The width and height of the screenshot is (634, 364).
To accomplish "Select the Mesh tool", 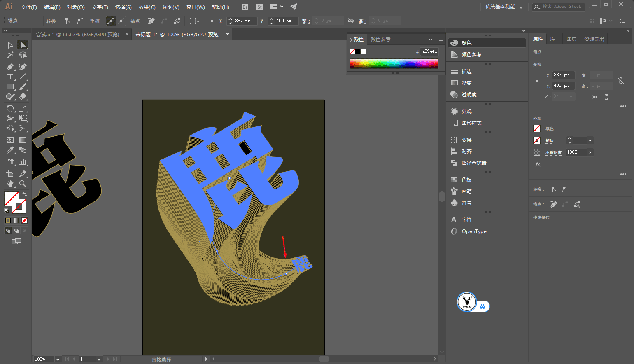I will [10, 140].
